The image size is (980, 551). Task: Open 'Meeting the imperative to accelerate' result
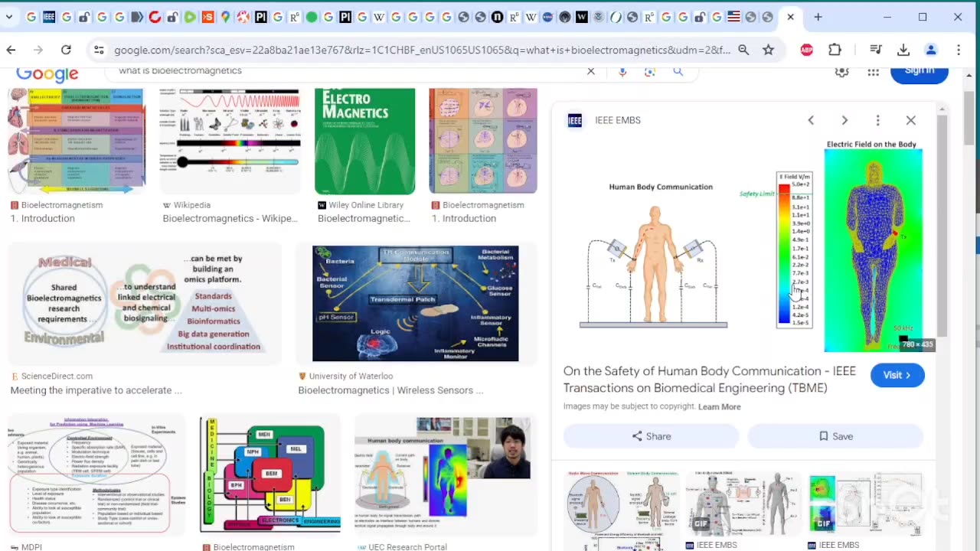(x=96, y=390)
